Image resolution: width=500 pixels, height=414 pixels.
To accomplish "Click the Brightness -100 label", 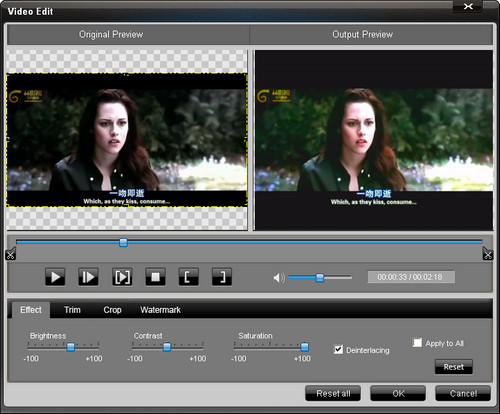I will [31, 359].
